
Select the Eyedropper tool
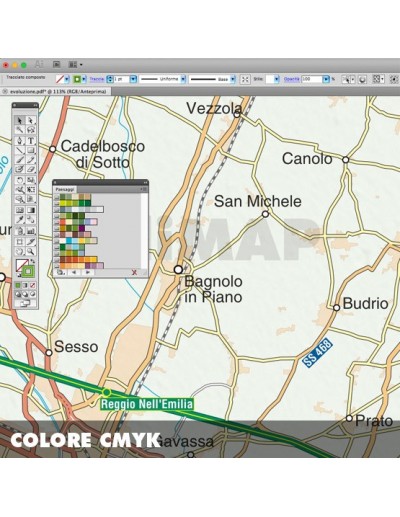click(20, 219)
